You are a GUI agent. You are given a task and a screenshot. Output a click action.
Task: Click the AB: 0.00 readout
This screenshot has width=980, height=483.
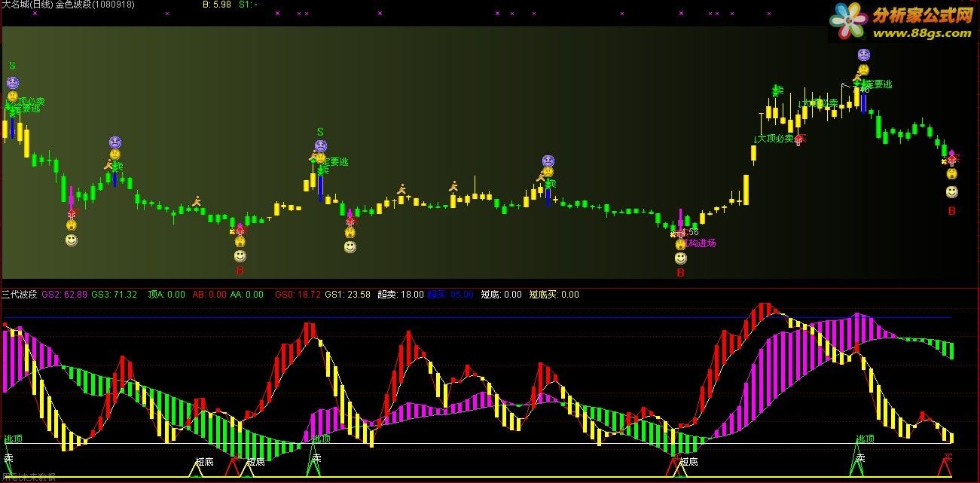tap(209, 295)
